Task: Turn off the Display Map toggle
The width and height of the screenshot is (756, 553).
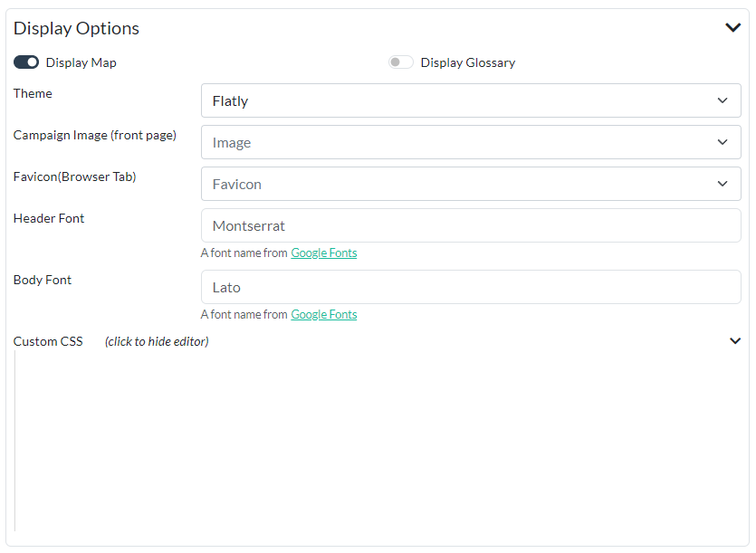Action: coord(26,62)
